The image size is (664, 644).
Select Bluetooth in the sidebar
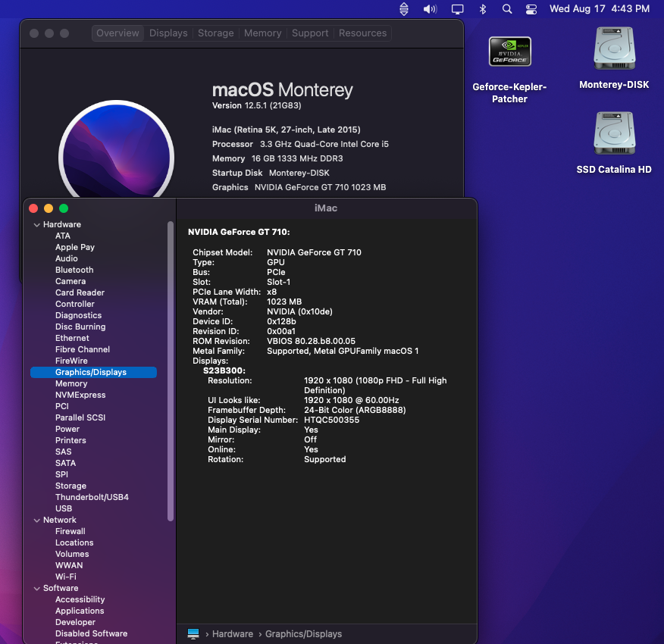(74, 270)
